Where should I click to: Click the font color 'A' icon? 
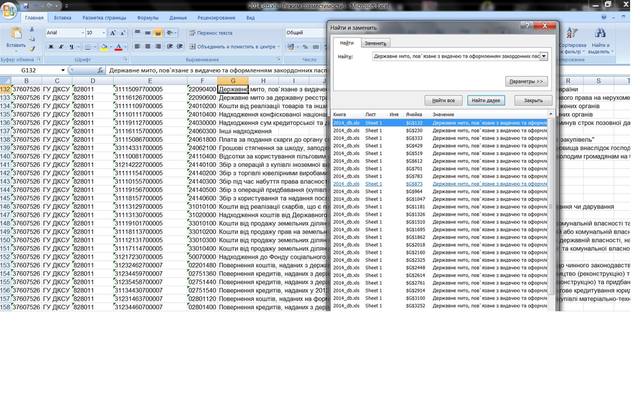click(117, 46)
